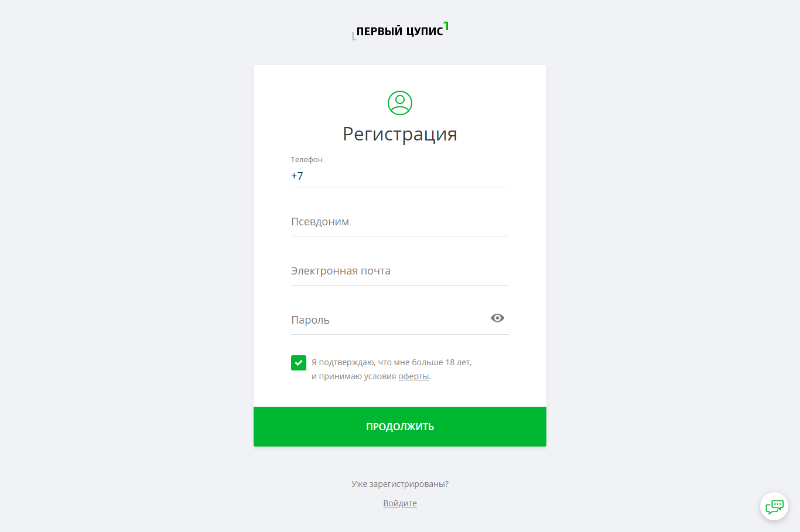Click the 'и принимаю условия' text
The image size is (800, 532).
click(x=354, y=376)
